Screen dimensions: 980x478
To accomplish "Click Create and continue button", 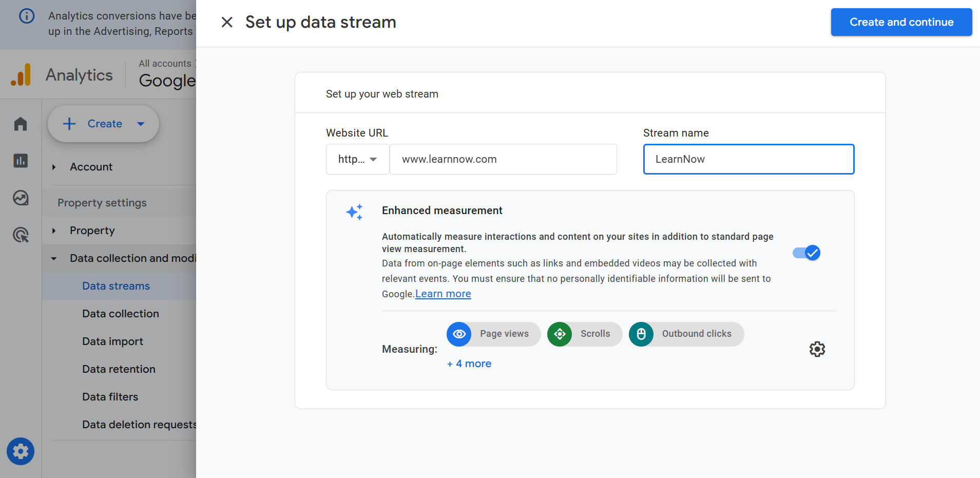I will [901, 22].
